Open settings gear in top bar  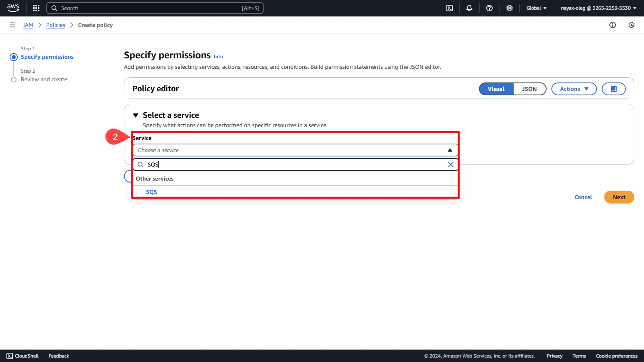pos(510,8)
